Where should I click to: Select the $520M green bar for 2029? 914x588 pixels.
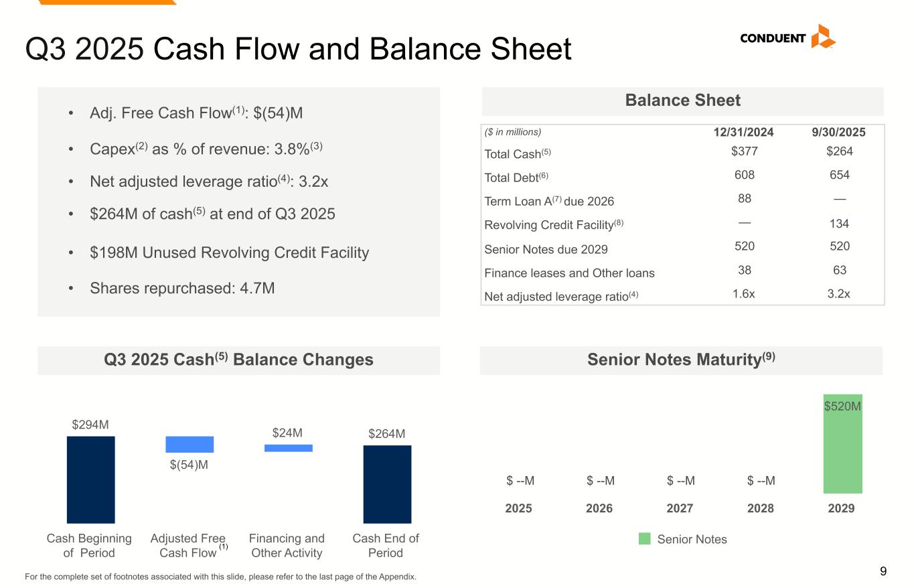pos(842,444)
